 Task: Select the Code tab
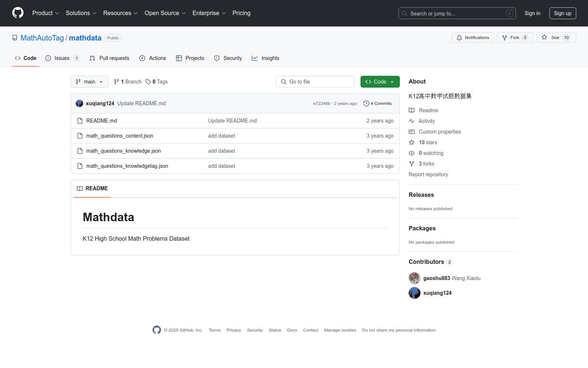(26, 58)
